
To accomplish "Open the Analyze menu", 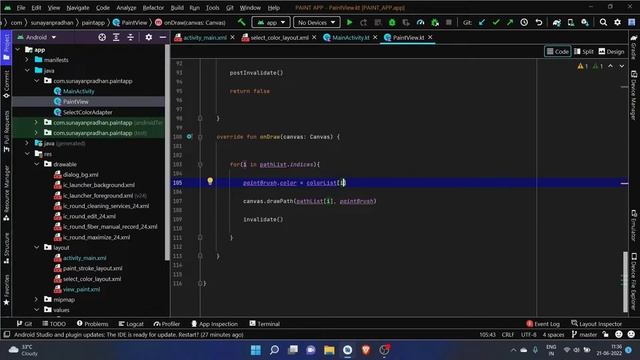I will click(126, 8).
